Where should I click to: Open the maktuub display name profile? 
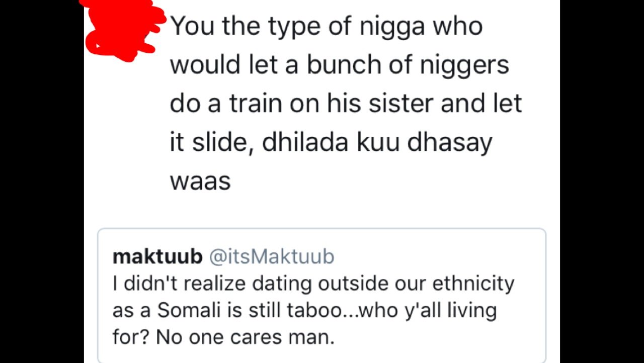tap(157, 256)
